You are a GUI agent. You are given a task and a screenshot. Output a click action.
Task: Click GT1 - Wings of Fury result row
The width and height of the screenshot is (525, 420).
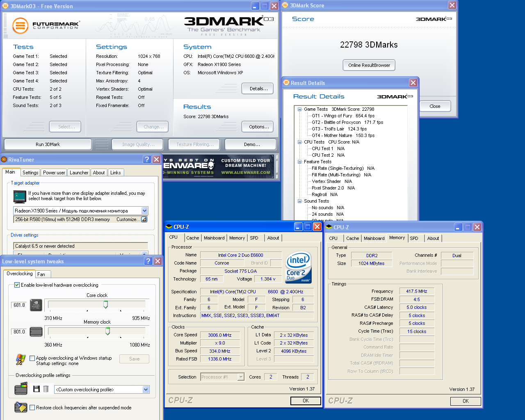[x=343, y=116]
